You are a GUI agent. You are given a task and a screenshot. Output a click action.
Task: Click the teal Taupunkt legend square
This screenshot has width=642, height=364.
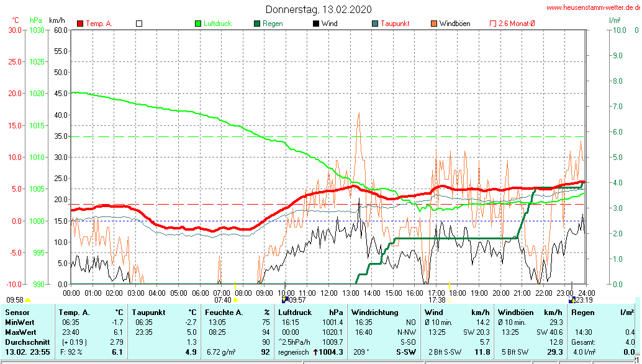point(374,24)
